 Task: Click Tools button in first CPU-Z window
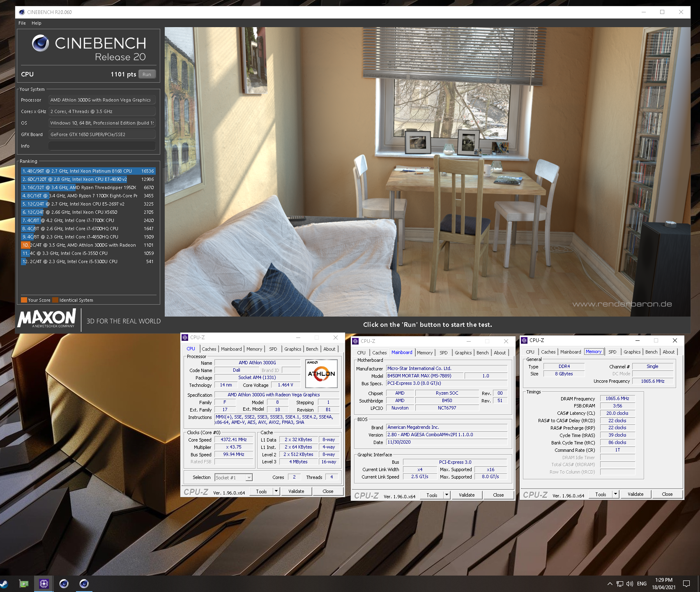[x=261, y=491]
